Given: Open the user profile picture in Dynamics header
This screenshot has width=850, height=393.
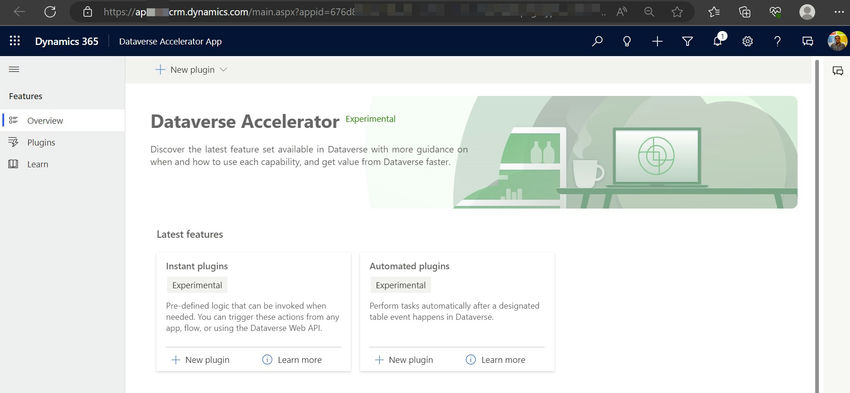Looking at the screenshot, I should click(x=837, y=41).
